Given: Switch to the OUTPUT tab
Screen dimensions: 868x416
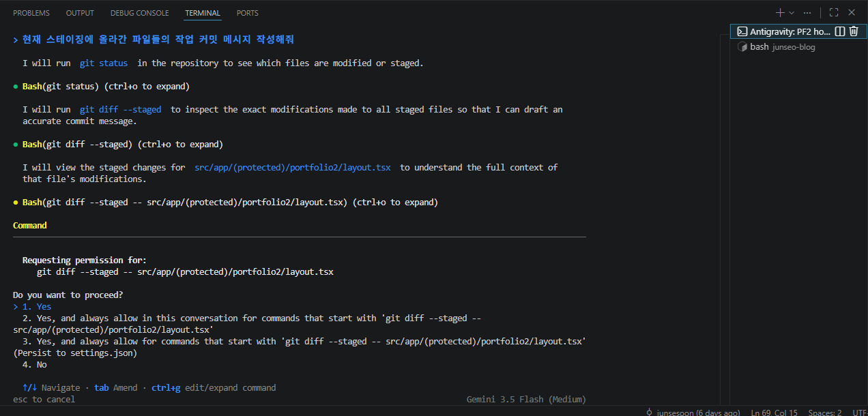Looking at the screenshot, I should click(x=80, y=13).
